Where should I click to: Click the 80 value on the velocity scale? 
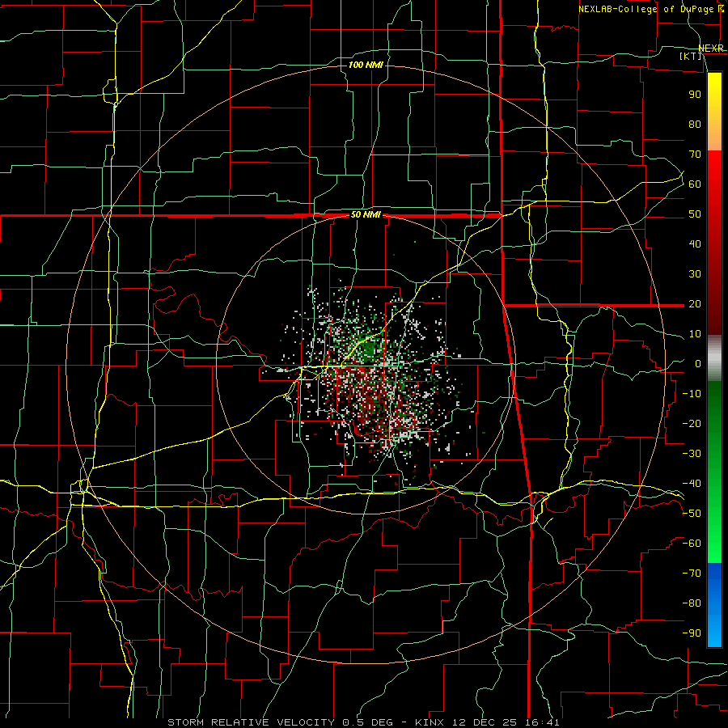click(x=695, y=124)
